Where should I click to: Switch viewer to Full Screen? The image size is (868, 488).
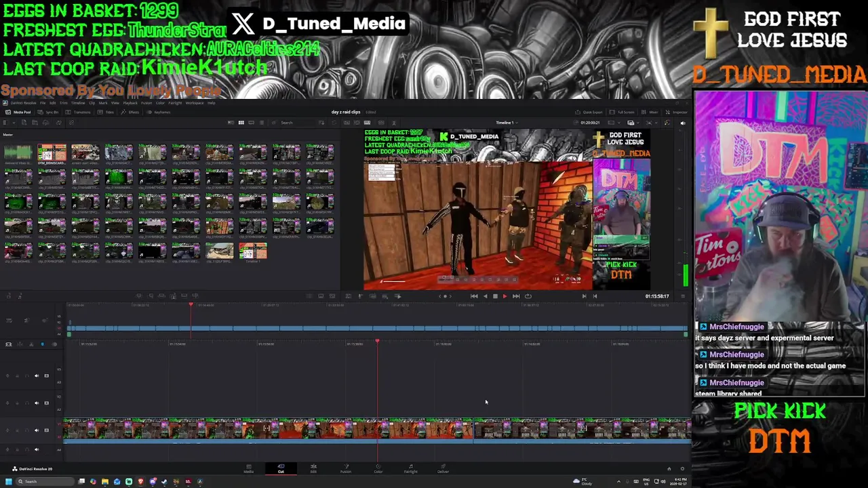(x=623, y=112)
